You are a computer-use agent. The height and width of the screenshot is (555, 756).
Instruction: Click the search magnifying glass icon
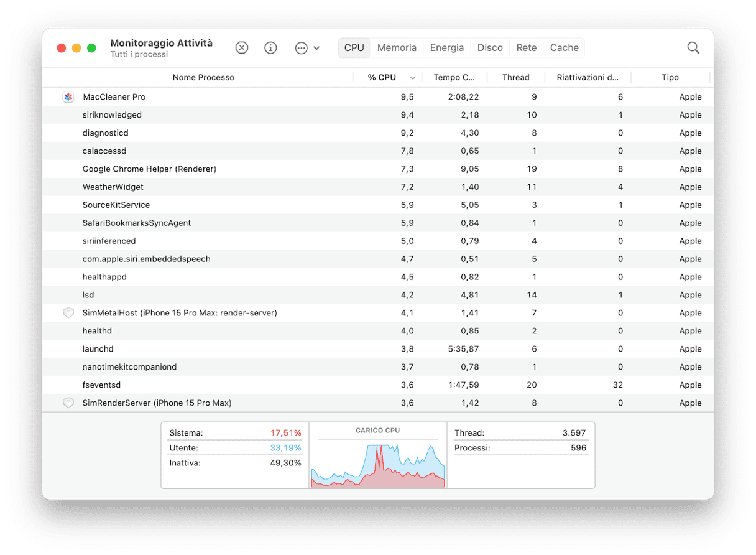click(693, 48)
